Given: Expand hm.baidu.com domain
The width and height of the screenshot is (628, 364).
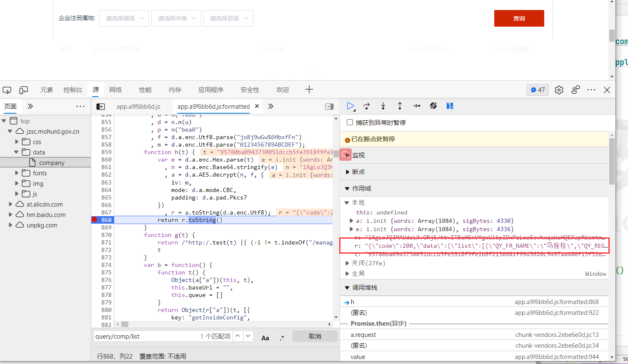Looking at the screenshot, I should pyautogui.click(x=10, y=214).
